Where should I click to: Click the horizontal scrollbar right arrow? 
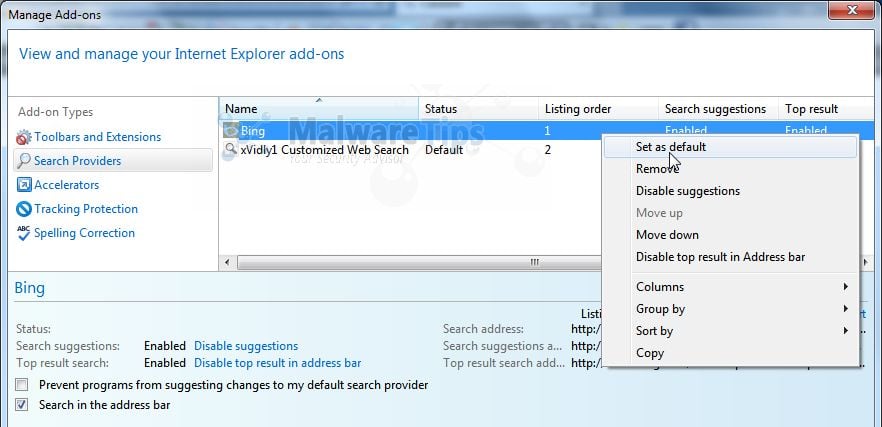tap(866, 263)
